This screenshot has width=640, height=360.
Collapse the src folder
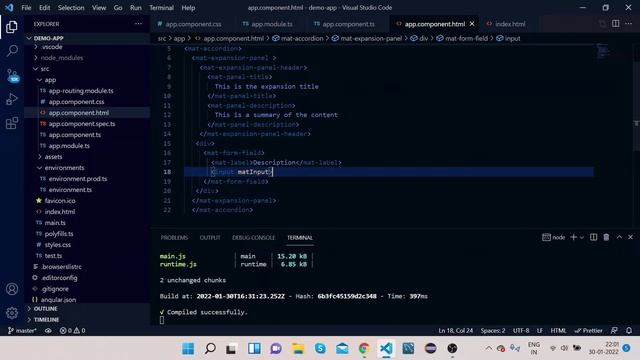(x=88, y=69)
